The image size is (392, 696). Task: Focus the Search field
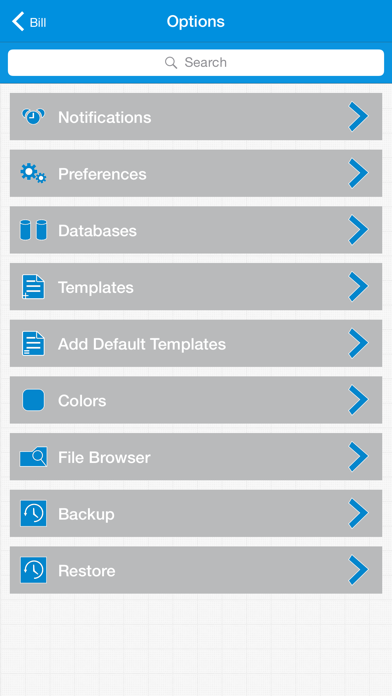[196, 63]
